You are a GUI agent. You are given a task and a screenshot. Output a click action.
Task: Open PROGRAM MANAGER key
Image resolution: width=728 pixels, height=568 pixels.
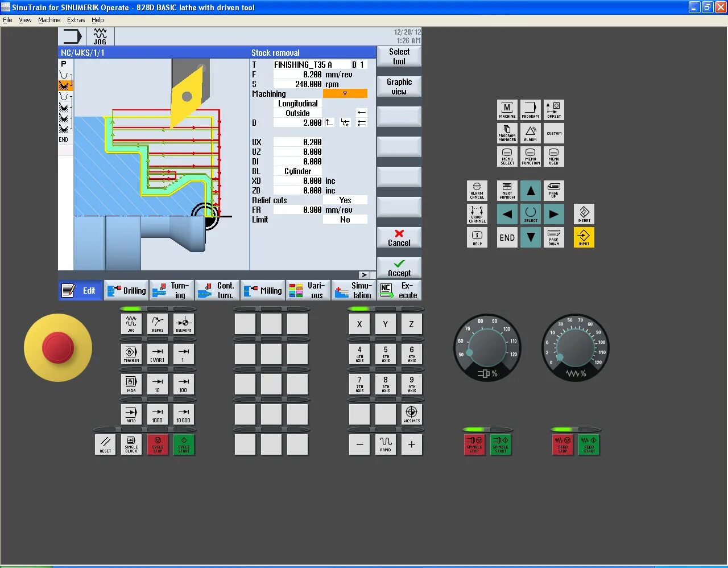pyautogui.click(x=507, y=133)
